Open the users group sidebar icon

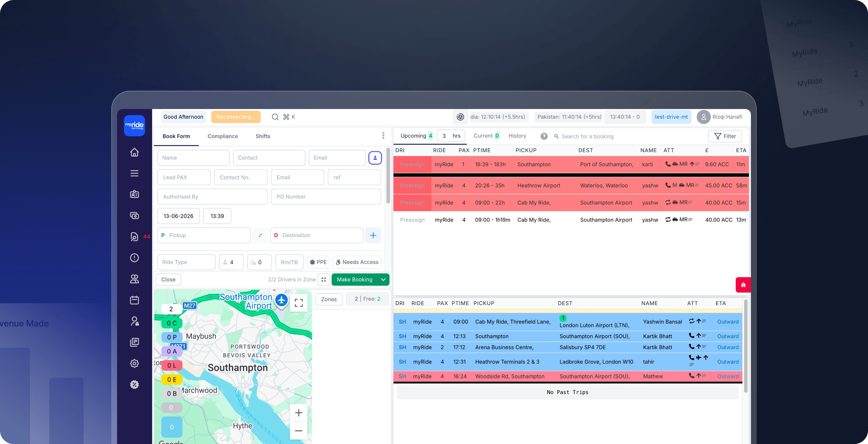pyautogui.click(x=134, y=279)
